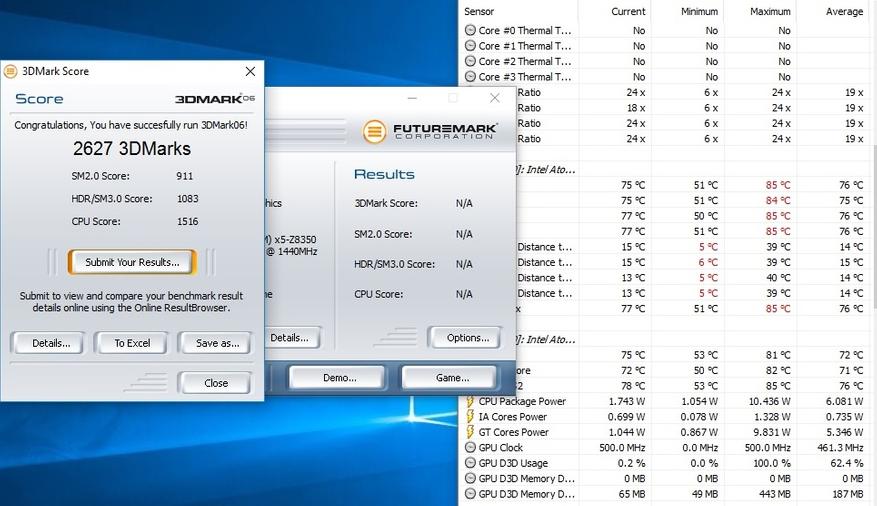Click the CPU Package Power lightning icon
The image size is (877, 506).
click(x=470, y=401)
